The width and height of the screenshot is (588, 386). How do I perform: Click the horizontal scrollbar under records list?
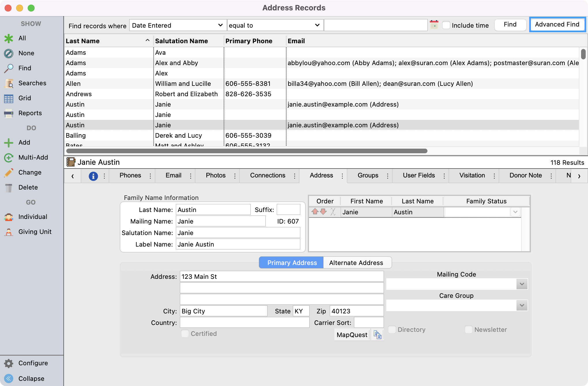[x=246, y=151]
